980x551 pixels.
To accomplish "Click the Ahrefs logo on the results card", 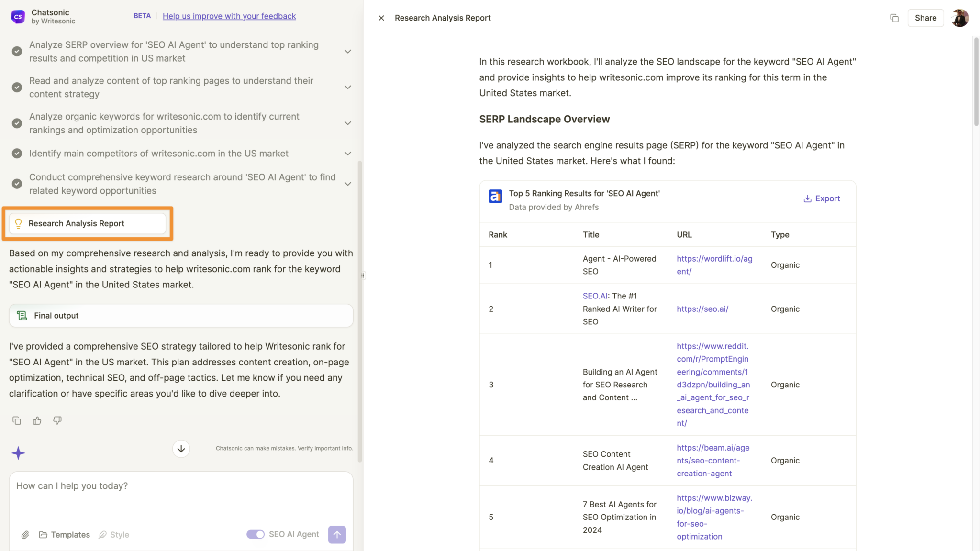I will (x=495, y=196).
